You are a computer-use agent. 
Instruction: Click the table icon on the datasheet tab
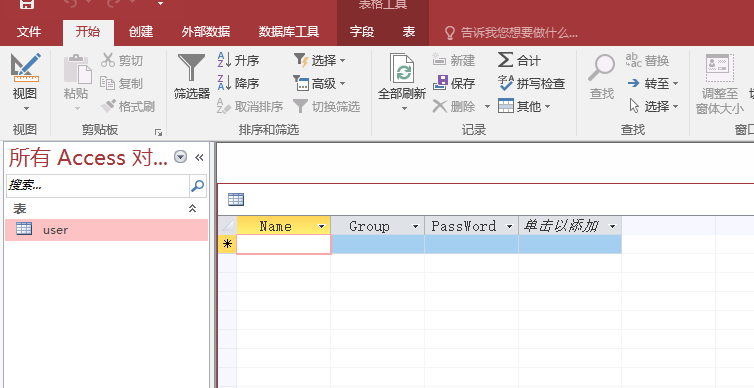236,199
